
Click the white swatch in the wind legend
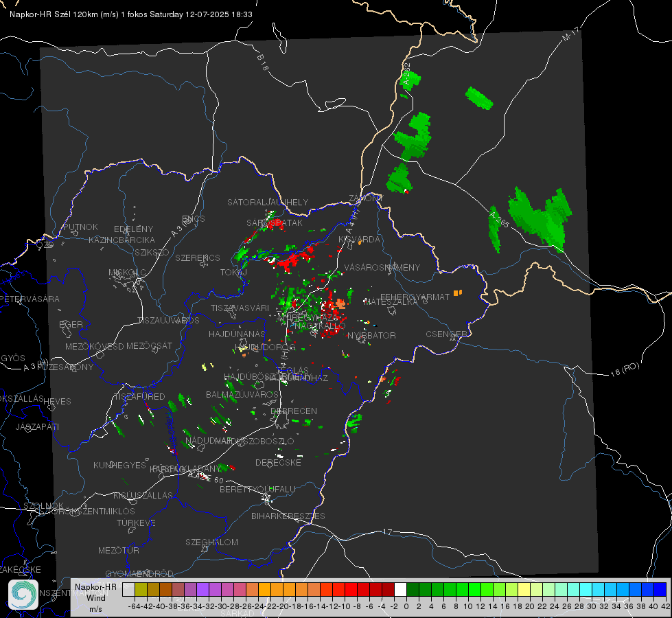[x=400, y=589]
